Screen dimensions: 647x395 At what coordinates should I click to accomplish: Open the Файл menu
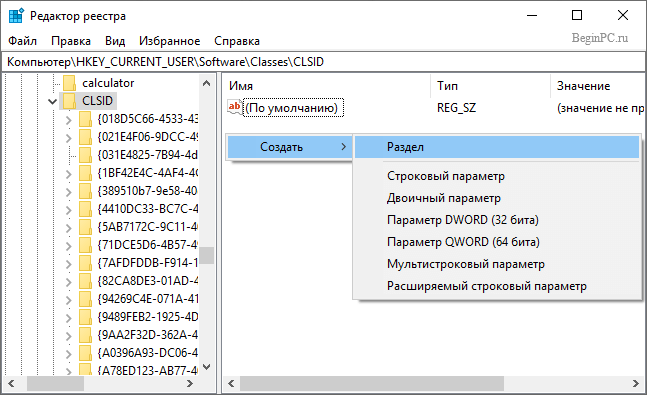click(x=23, y=41)
